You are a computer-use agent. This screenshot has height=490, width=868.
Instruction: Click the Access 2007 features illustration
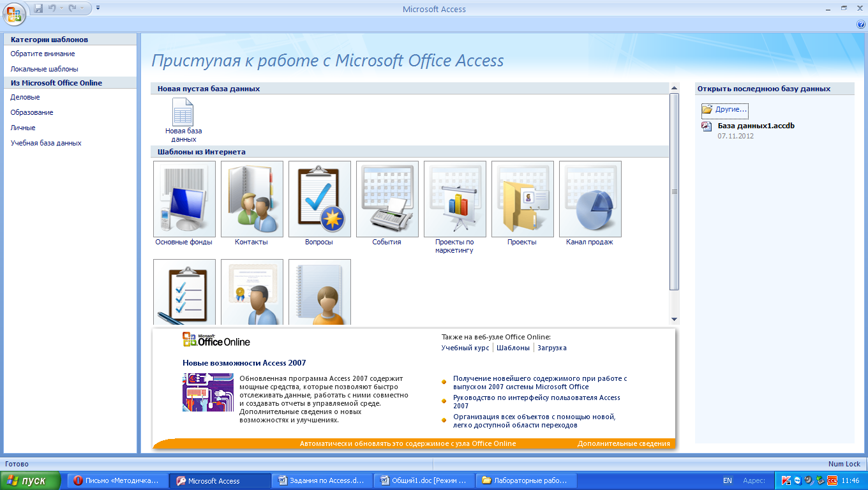(x=208, y=392)
